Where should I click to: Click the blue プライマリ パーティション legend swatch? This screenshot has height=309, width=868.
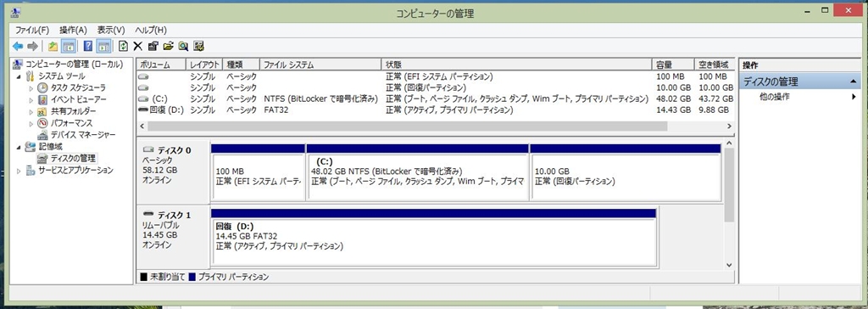point(192,276)
